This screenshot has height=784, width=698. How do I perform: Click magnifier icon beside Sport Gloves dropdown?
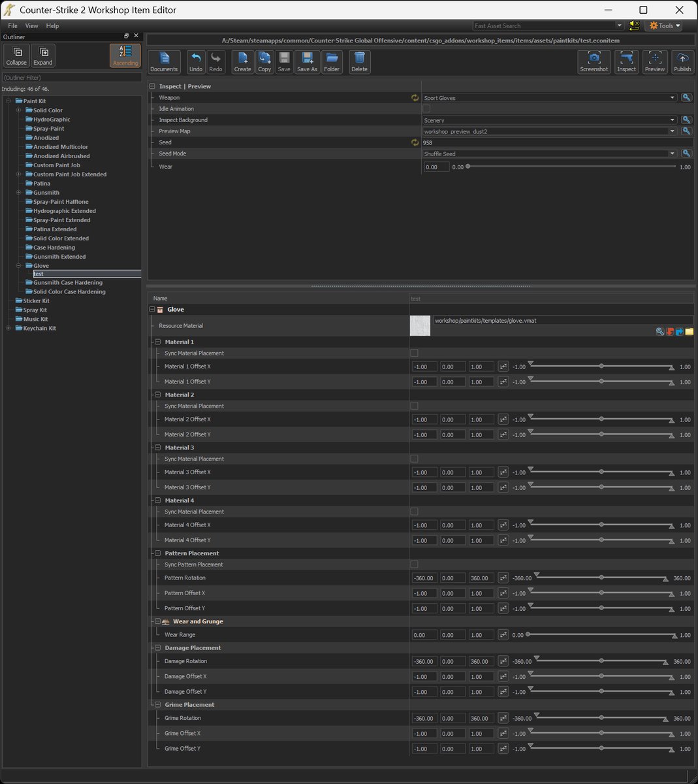686,98
